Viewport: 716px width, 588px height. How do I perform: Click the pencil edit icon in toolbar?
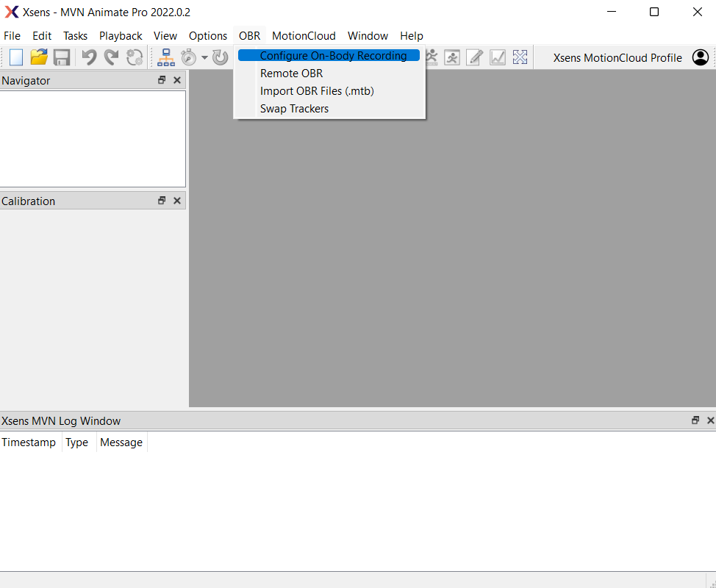point(475,57)
